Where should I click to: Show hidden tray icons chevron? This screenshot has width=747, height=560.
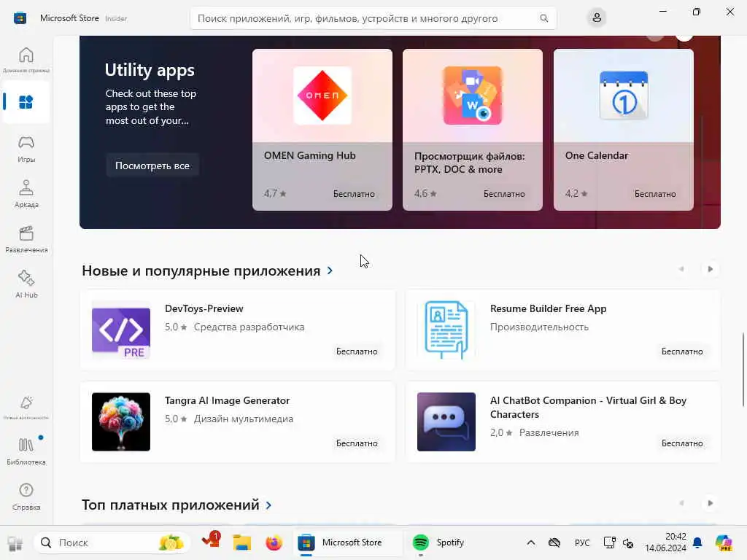click(x=531, y=542)
